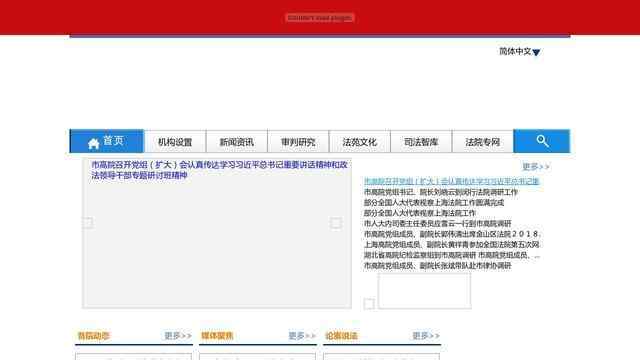Click the 更多>> link next to 媒体聚焦

pos(302,336)
